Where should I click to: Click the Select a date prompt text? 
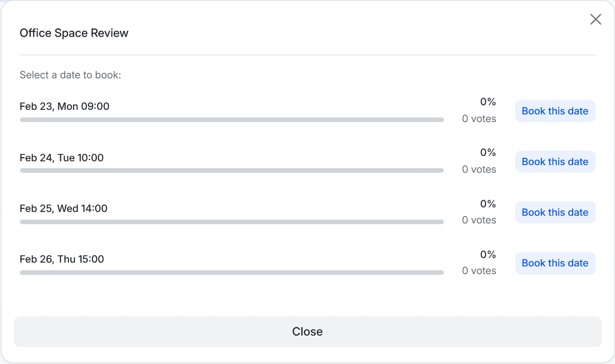[70, 75]
